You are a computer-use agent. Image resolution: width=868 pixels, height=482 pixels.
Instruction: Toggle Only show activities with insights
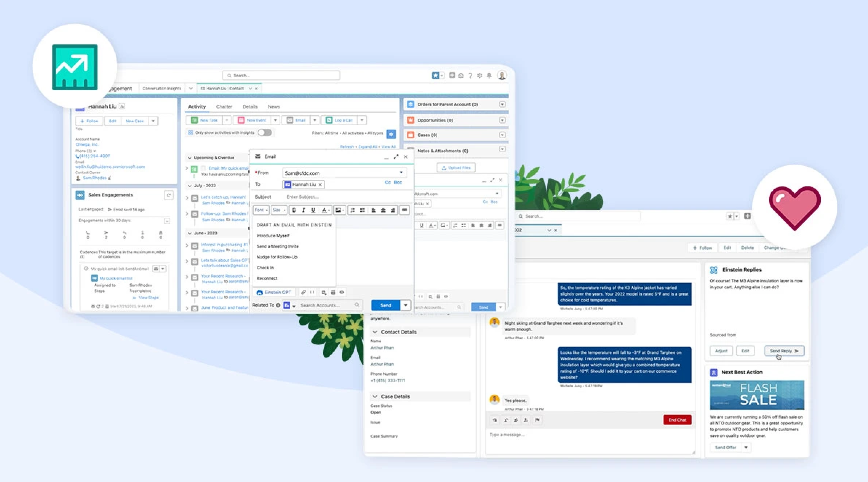(x=265, y=133)
